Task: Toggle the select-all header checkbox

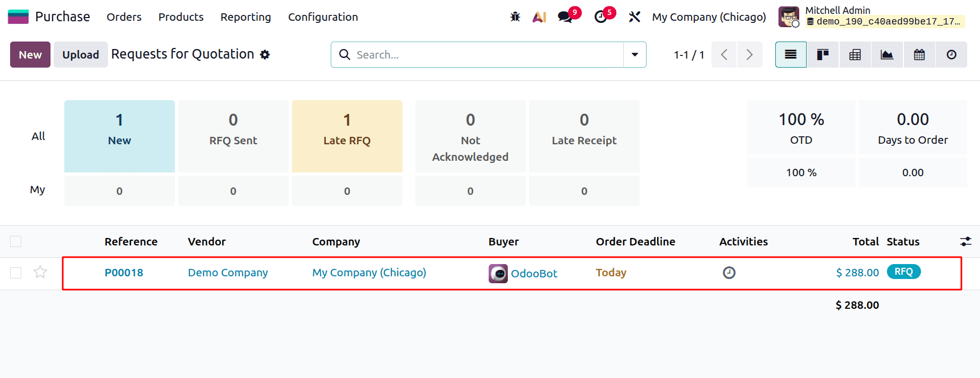Action: click(x=16, y=242)
